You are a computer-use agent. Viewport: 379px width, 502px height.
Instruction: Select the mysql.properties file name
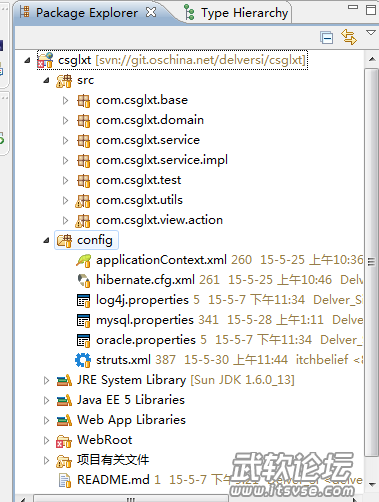(145, 320)
